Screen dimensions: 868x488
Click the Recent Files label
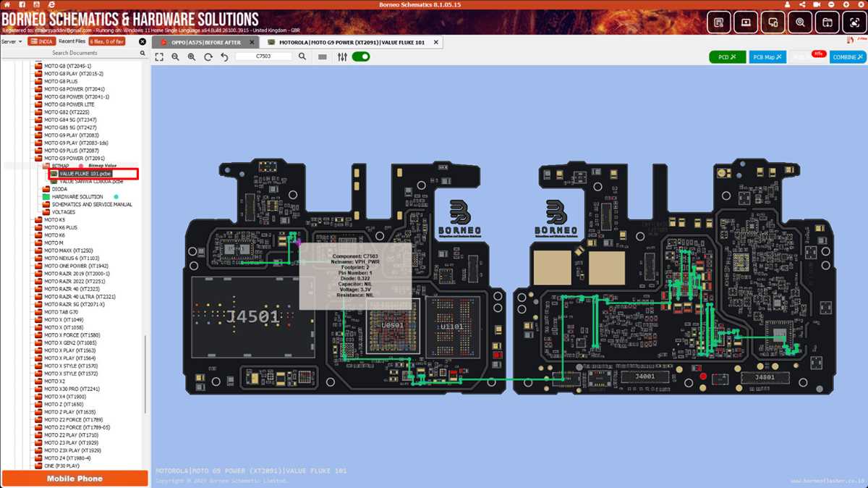tap(72, 41)
